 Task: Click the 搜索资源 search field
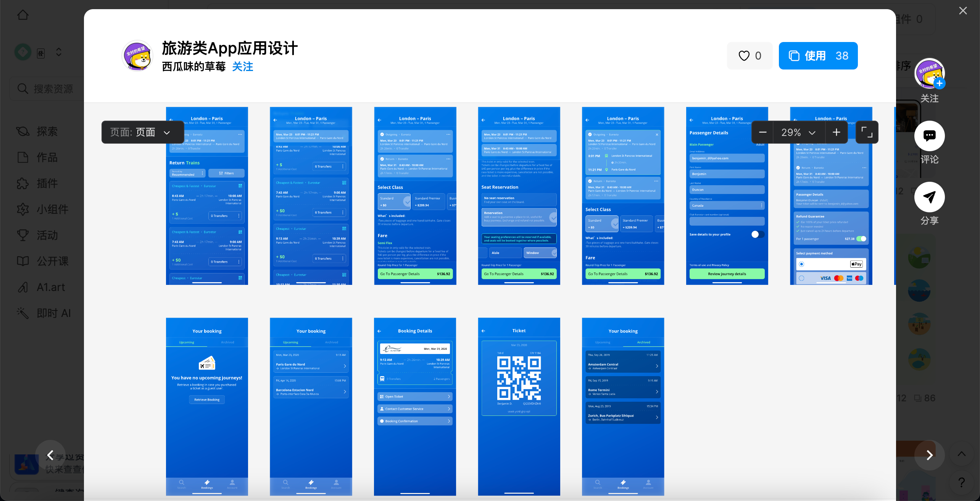point(48,89)
